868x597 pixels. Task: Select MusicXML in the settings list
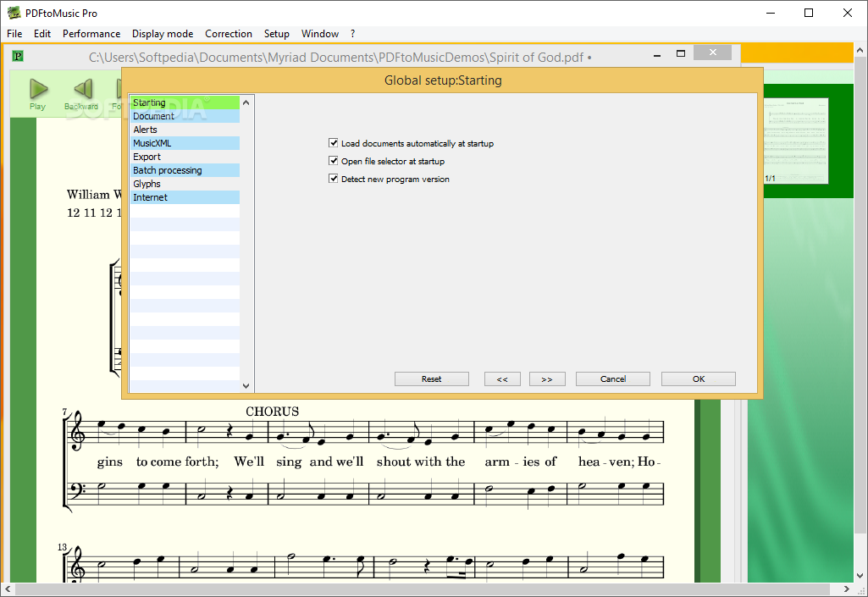point(152,143)
